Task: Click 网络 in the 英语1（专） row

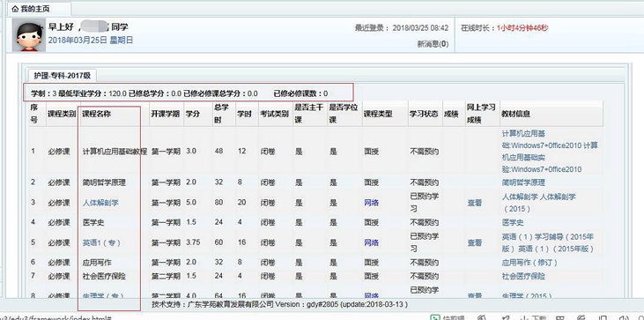Action: (x=371, y=242)
